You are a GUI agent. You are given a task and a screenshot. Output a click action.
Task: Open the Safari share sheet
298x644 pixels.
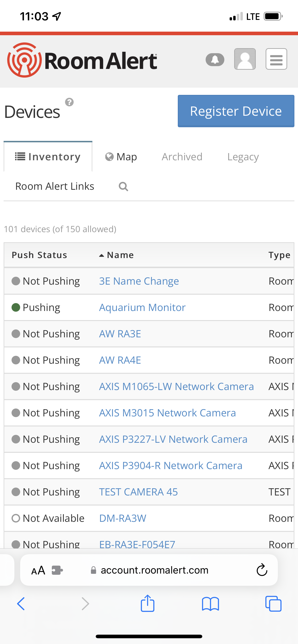point(148,603)
